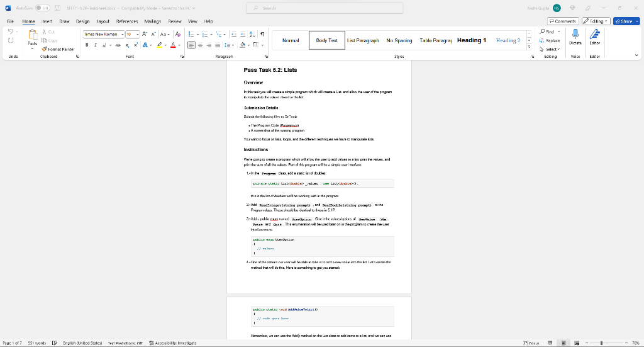Click the Microsoft premium diamond icon
The width and height of the screenshot is (644, 347).
tap(572, 8)
